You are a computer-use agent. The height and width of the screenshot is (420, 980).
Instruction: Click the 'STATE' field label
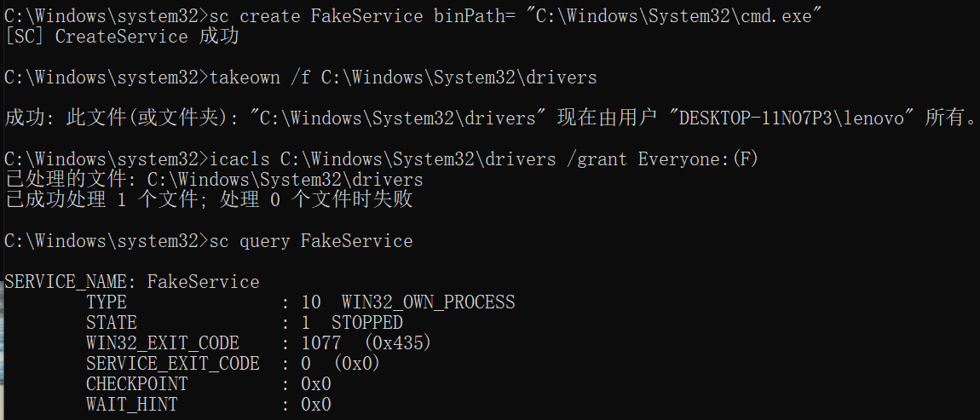click(112, 323)
